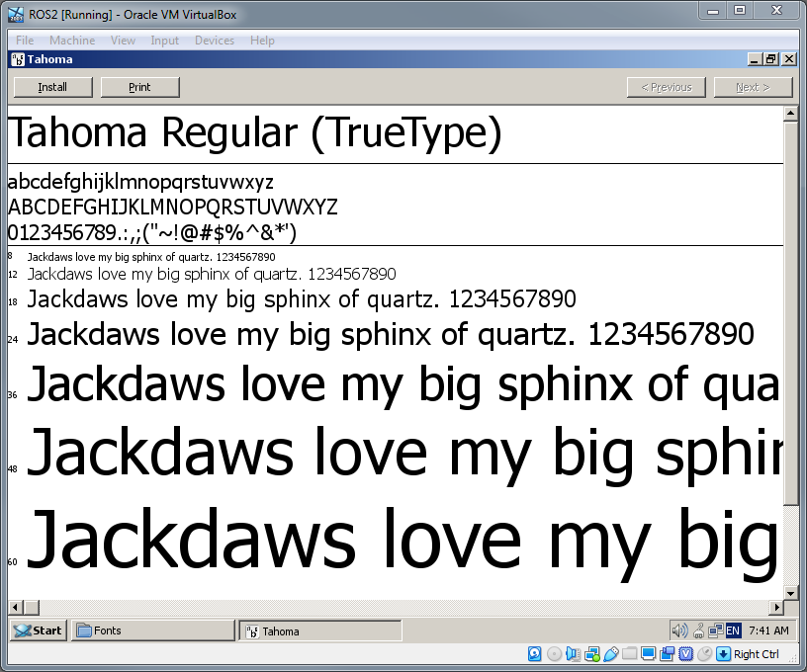Click the display settings status icon
This screenshot has height=672, width=807.
648,654
